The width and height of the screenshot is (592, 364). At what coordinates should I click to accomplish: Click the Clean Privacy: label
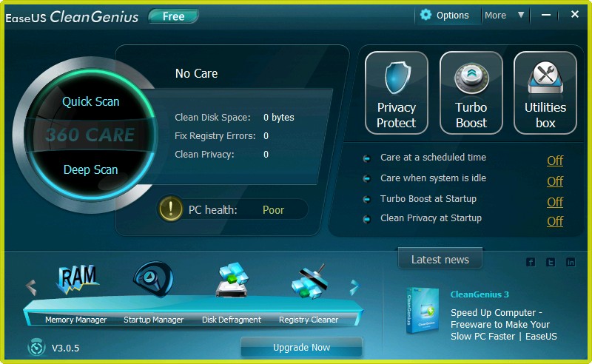coord(204,155)
